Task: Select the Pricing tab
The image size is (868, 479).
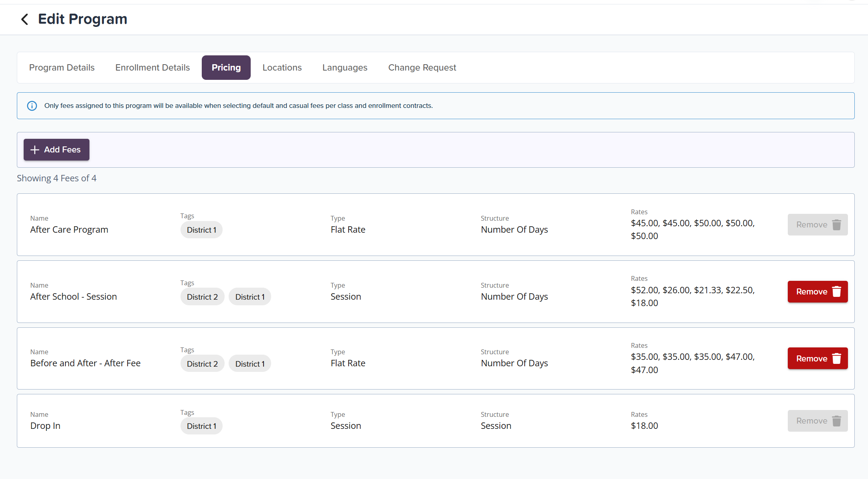Action: coord(226,67)
